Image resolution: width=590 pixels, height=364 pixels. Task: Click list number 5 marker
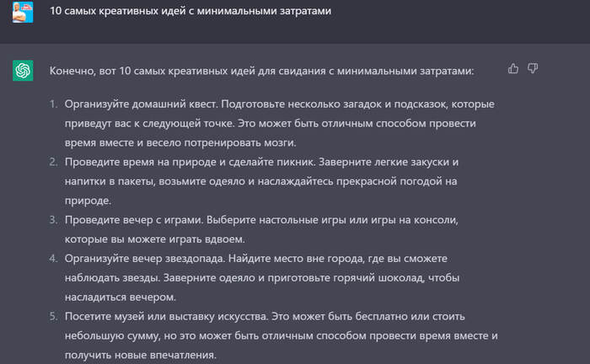52,317
